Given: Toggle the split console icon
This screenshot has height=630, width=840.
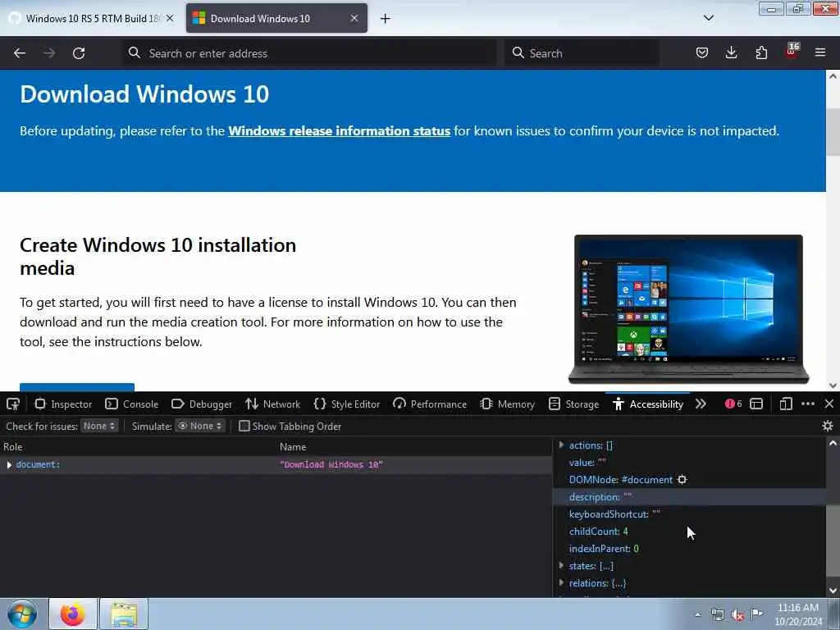Looking at the screenshot, I should [x=756, y=404].
